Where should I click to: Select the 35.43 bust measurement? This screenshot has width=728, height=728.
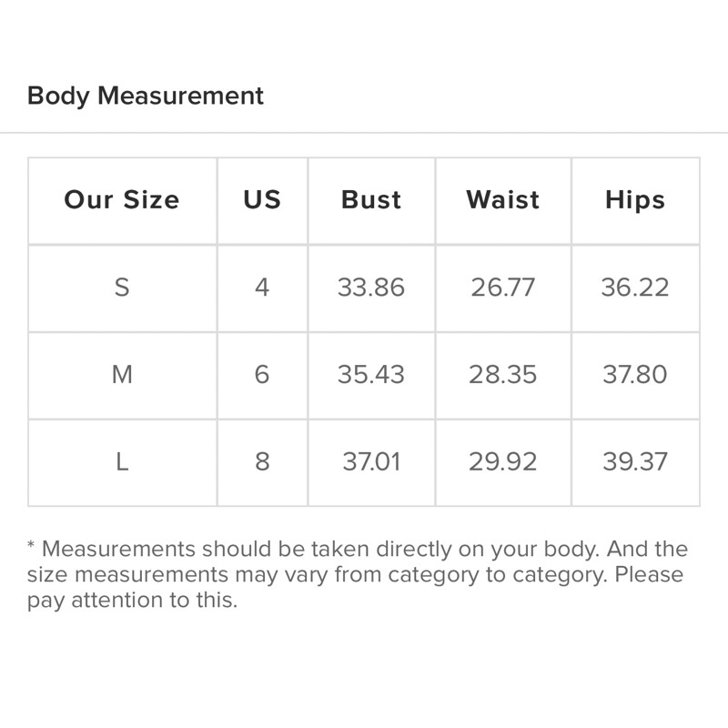(x=371, y=374)
